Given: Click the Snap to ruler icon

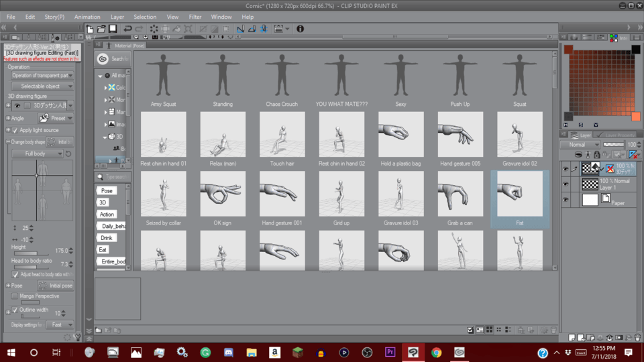Looking at the screenshot, I should tap(241, 29).
